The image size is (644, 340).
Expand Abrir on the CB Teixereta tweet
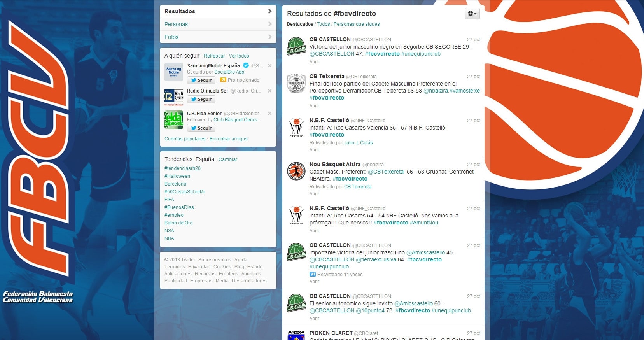[x=314, y=106]
